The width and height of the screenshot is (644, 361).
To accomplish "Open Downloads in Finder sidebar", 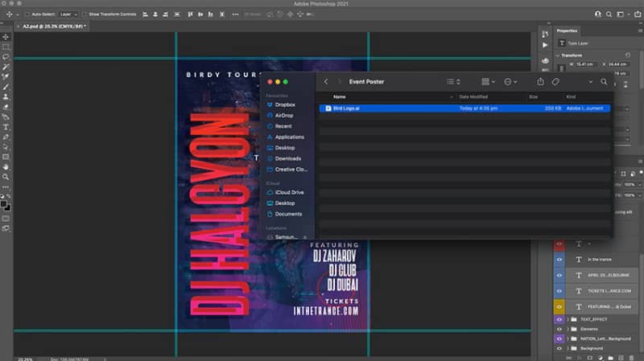I will [284, 158].
